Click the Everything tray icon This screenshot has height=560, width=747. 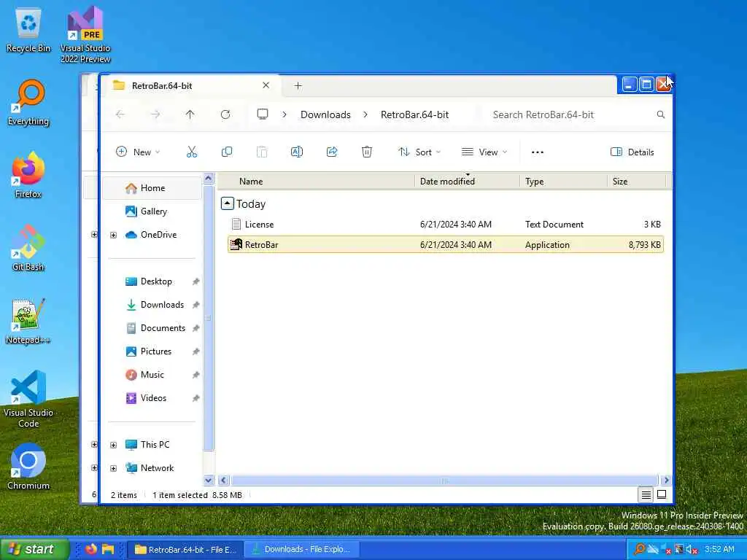pyautogui.click(x=639, y=550)
